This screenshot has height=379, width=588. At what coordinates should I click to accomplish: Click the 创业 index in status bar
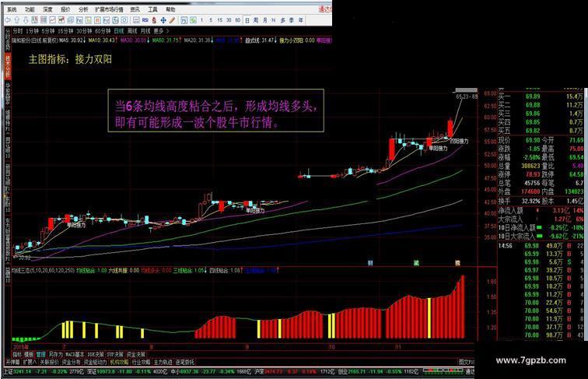pyautogui.click(x=343, y=371)
